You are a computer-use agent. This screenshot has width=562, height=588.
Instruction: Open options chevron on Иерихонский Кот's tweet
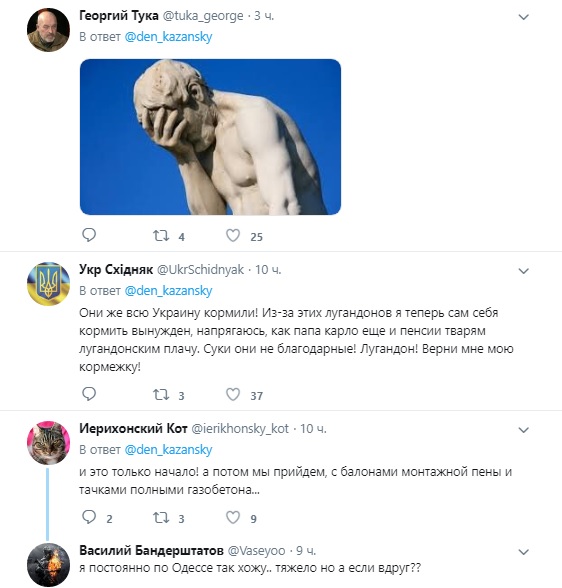point(523,430)
